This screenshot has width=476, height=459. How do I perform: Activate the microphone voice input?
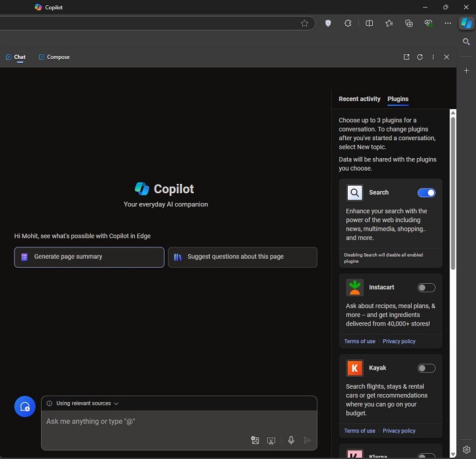pos(291,440)
